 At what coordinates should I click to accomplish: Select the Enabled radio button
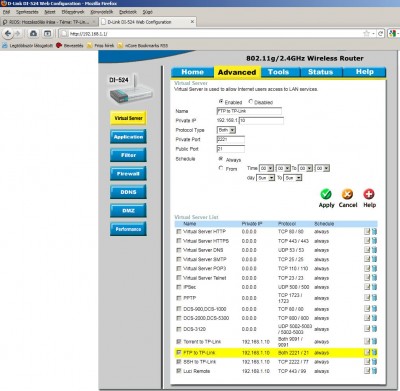click(221, 101)
